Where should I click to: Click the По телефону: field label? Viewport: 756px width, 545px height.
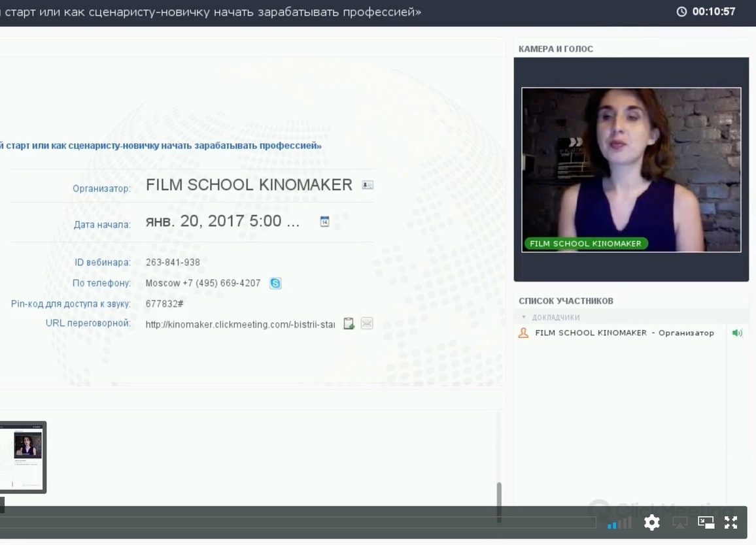[102, 284]
